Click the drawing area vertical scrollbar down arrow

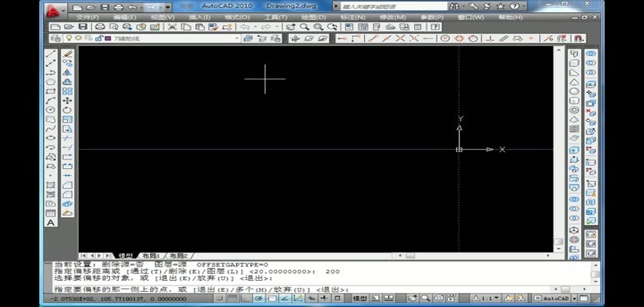(558, 249)
